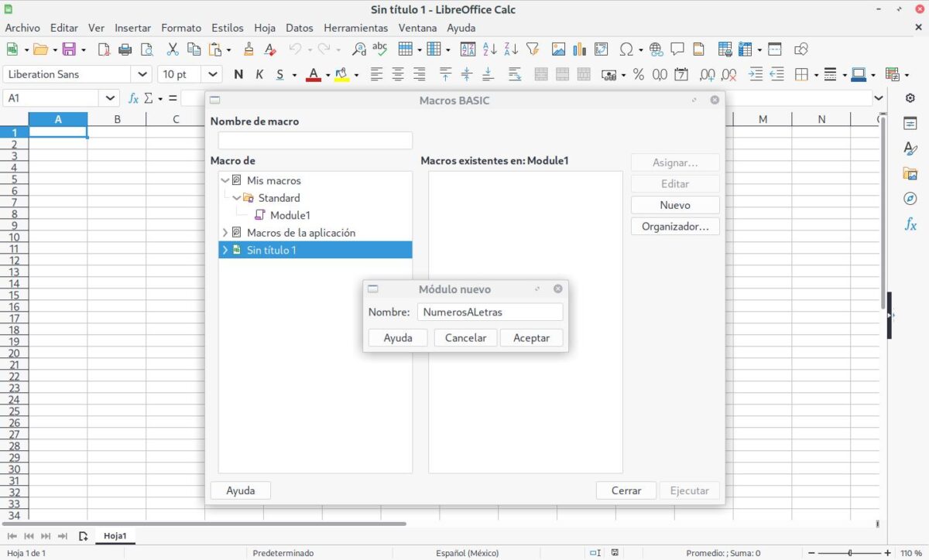Open the Navigator in the sidebar
The image size is (929, 560).
click(910, 199)
